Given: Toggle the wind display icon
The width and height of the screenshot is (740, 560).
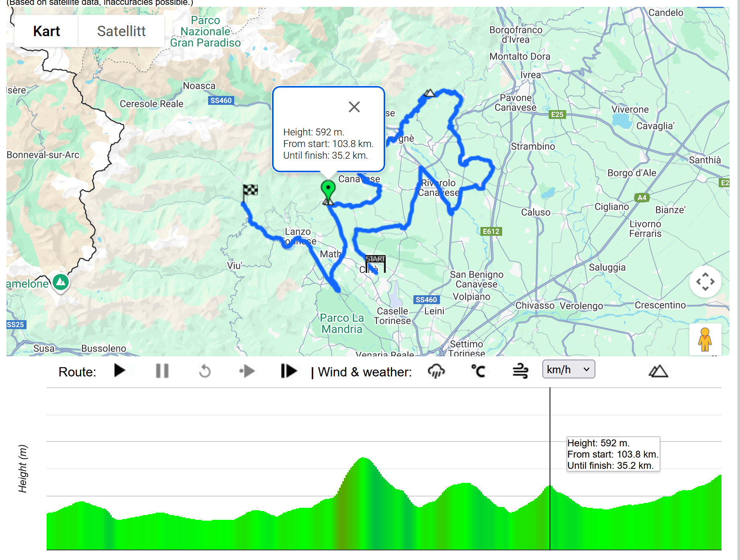Looking at the screenshot, I should click(520, 371).
